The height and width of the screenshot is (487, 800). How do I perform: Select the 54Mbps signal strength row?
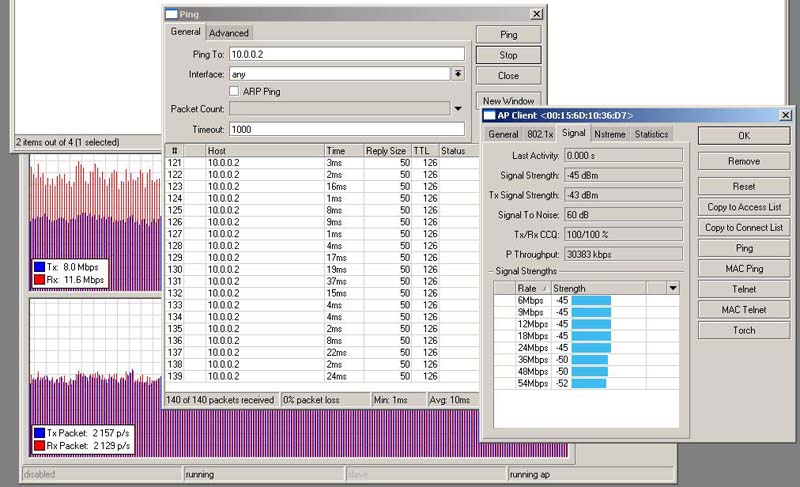586,383
